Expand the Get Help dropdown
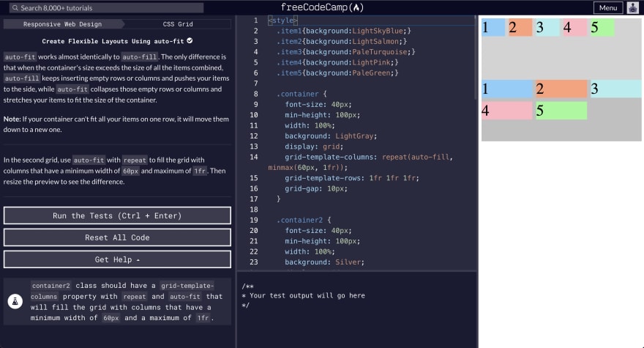 tap(117, 259)
